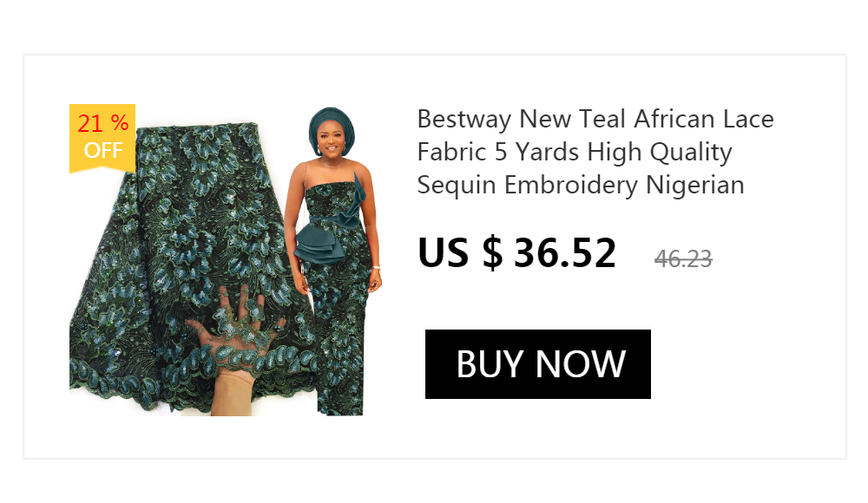This screenshot has width=868, height=503.
Task: Click the word 'NOW' on the black button
Action: click(x=581, y=364)
